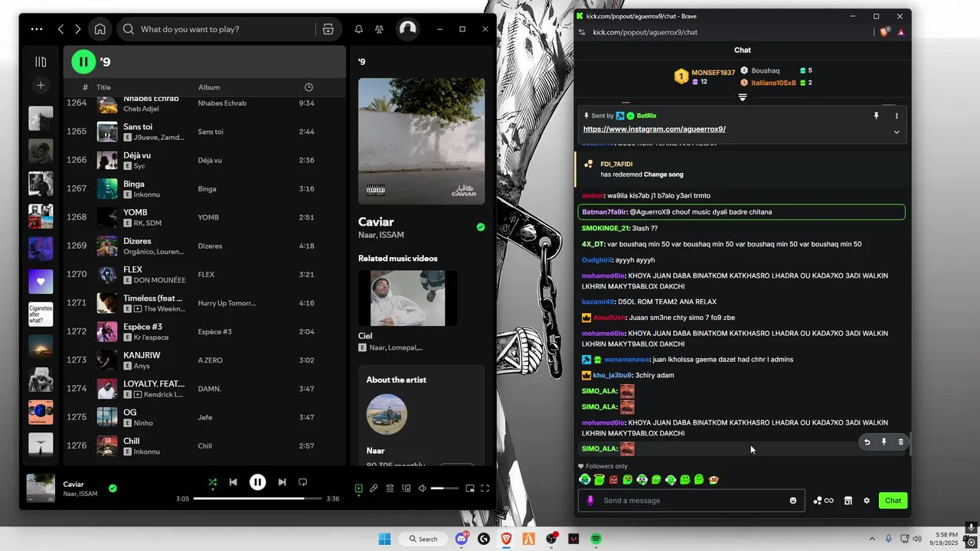980x551 pixels.
Task: Sort by duration clock header
Action: [309, 87]
